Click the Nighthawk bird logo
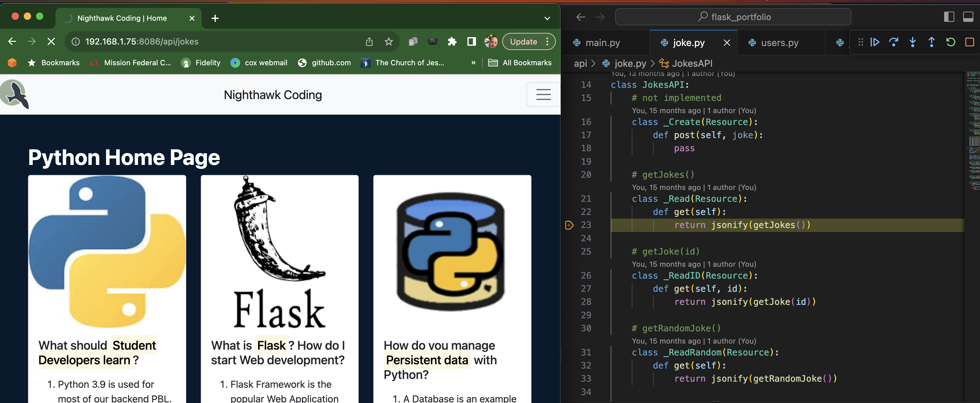Image resolution: width=980 pixels, height=403 pixels. tap(14, 94)
